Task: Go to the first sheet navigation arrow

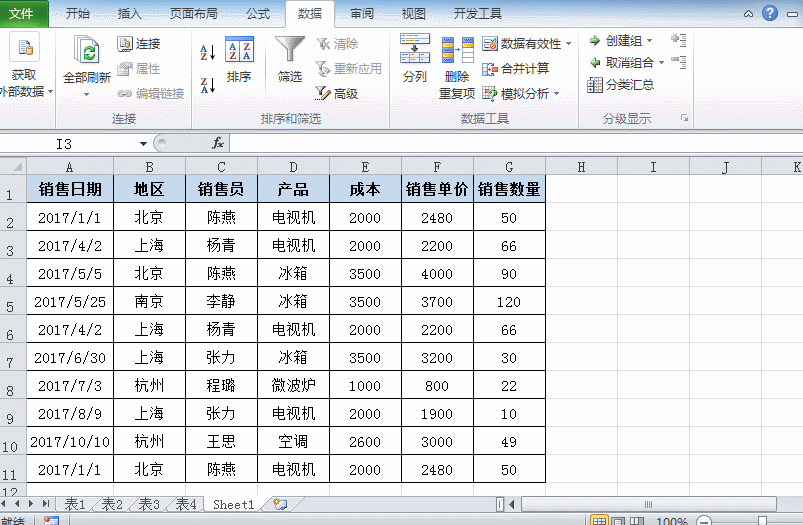Action: [4, 504]
